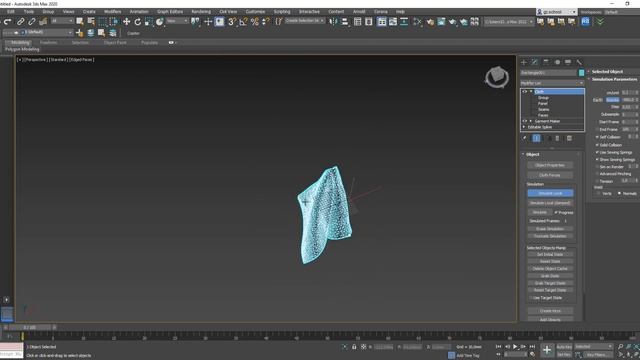Toggle the Show Sewing Springs checkbox
The image size is (640, 360).
pos(597,160)
